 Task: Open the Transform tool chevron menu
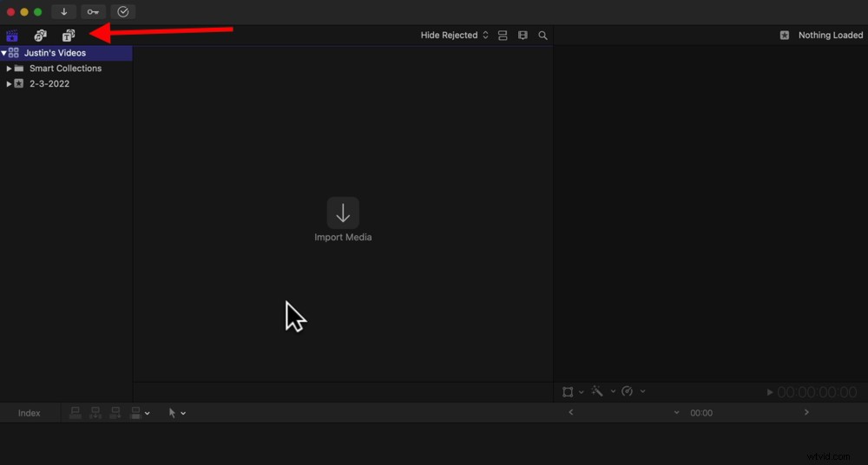(582, 392)
